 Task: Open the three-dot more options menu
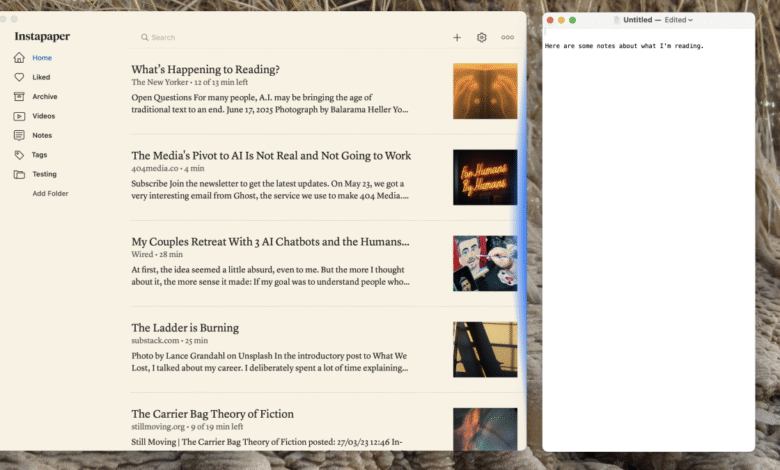pyautogui.click(x=507, y=37)
